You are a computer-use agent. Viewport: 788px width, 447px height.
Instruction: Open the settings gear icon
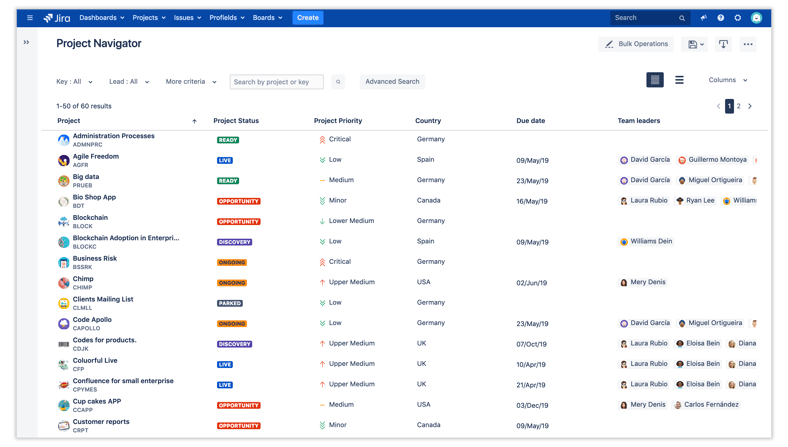pyautogui.click(x=737, y=18)
